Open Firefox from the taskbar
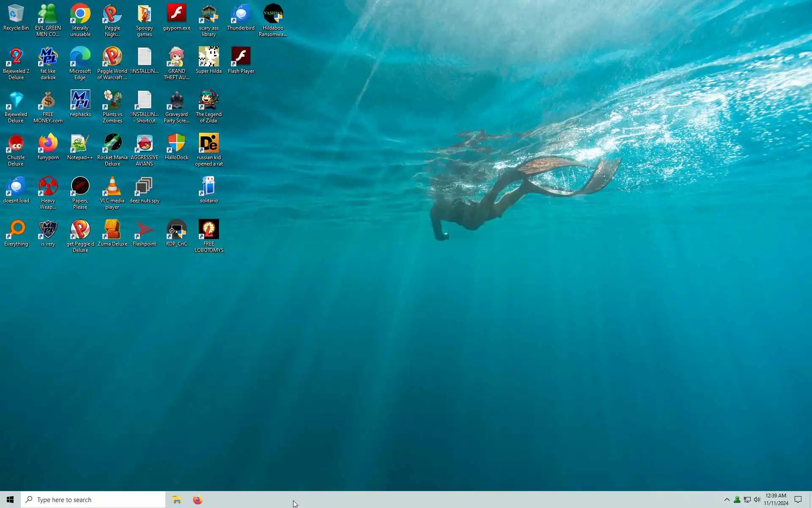The width and height of the screenshot is (812, 508). tap(198, 500)
